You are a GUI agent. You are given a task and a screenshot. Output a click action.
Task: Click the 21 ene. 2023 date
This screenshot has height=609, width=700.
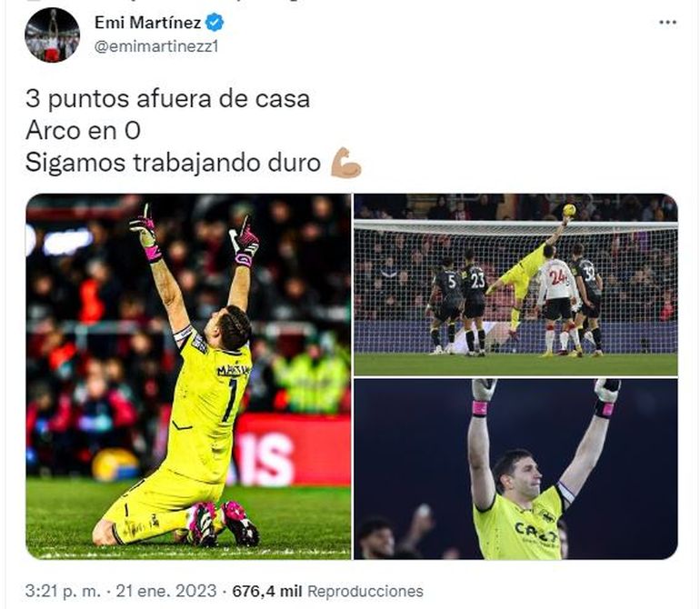coord(166,591)
